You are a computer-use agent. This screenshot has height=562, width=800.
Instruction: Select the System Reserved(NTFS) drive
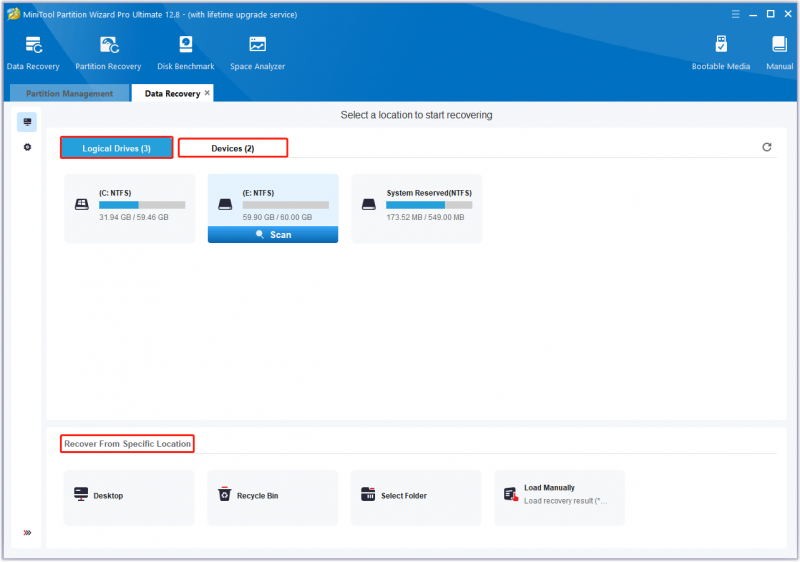click(x=416, y=208)
